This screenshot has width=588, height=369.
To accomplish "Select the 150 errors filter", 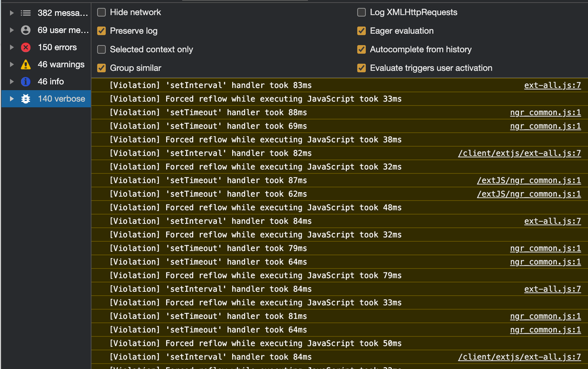I will click(46, 47).
